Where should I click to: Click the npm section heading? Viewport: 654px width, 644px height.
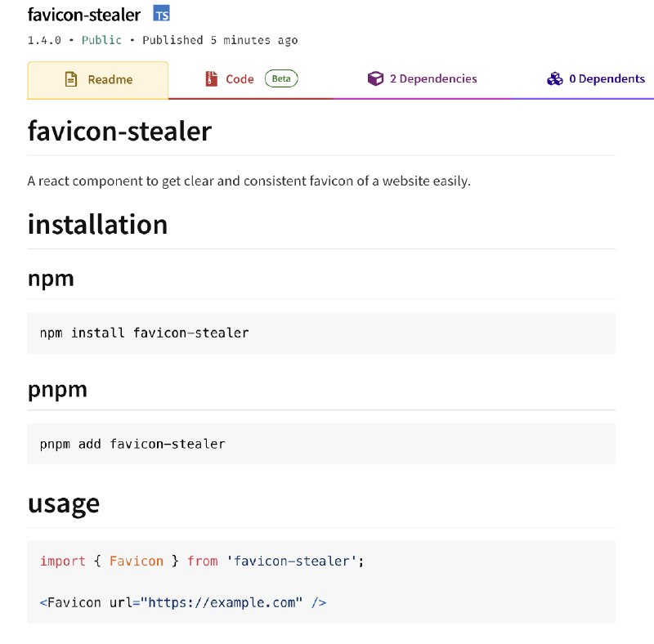[51, 279]
